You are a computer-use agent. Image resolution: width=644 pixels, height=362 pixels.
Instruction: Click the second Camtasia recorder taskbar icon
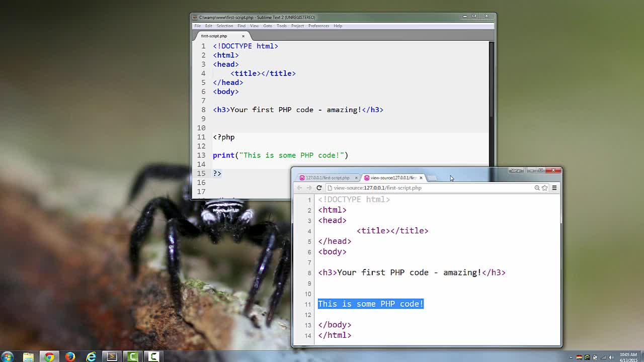pyautogui.click(x=153, y=356)
